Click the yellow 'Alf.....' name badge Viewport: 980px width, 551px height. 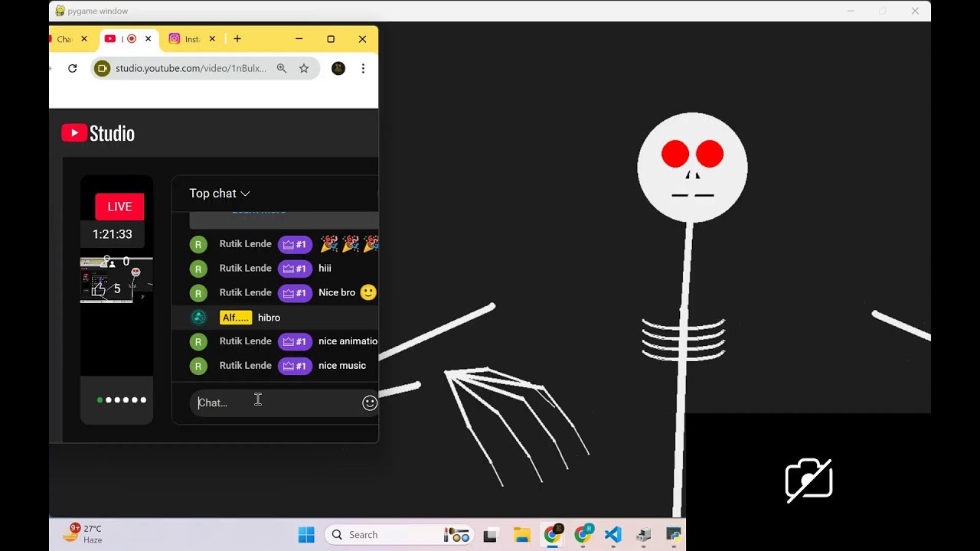click(236, 318)
